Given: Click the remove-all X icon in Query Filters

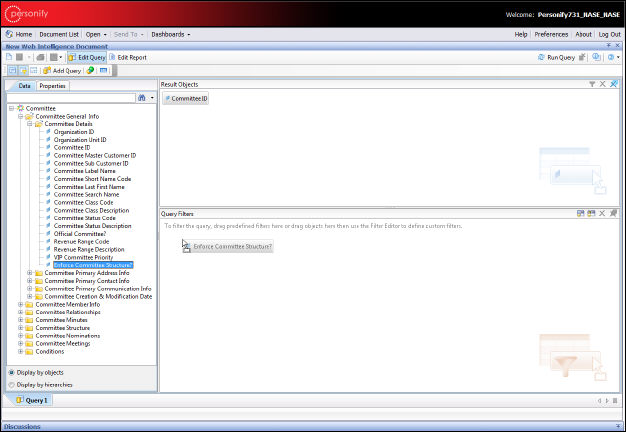Looking at the screenshot, I should click(602, 213).
